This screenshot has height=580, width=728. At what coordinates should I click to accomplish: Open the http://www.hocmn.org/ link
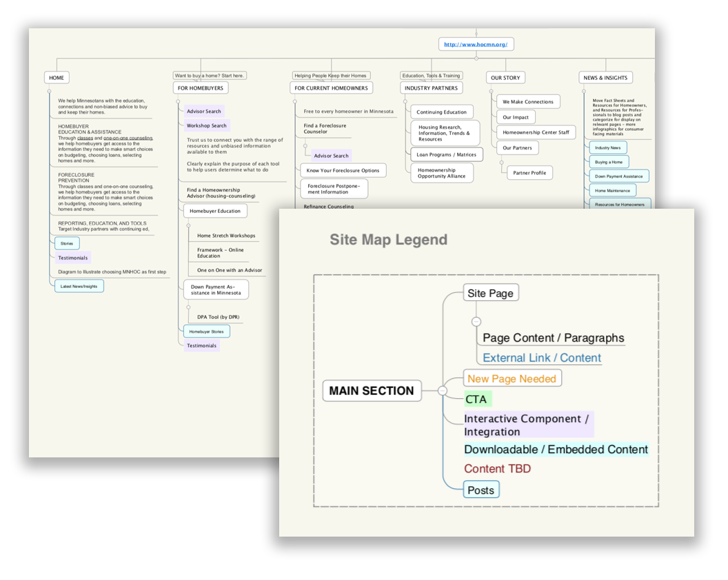476,45
